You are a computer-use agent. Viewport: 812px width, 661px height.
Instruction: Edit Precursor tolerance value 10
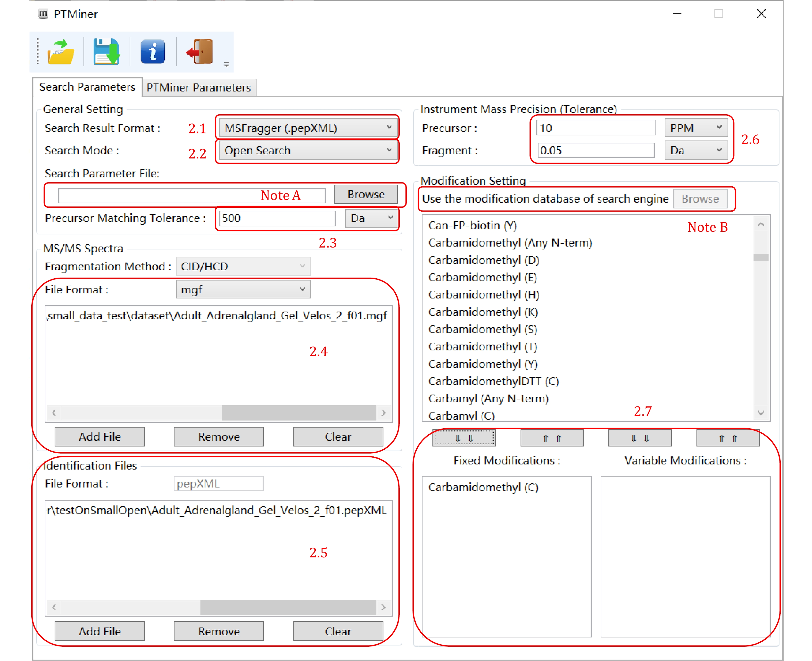pos(596,128)
